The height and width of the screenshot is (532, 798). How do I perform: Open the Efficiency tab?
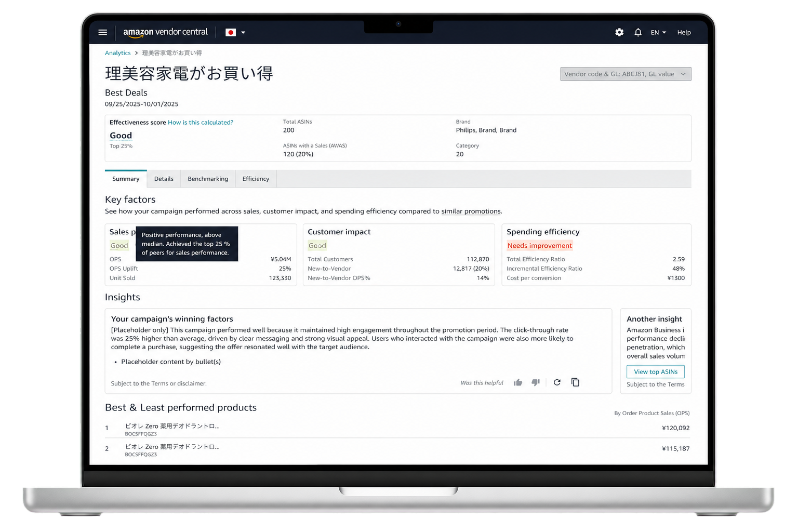click(256, 179)
